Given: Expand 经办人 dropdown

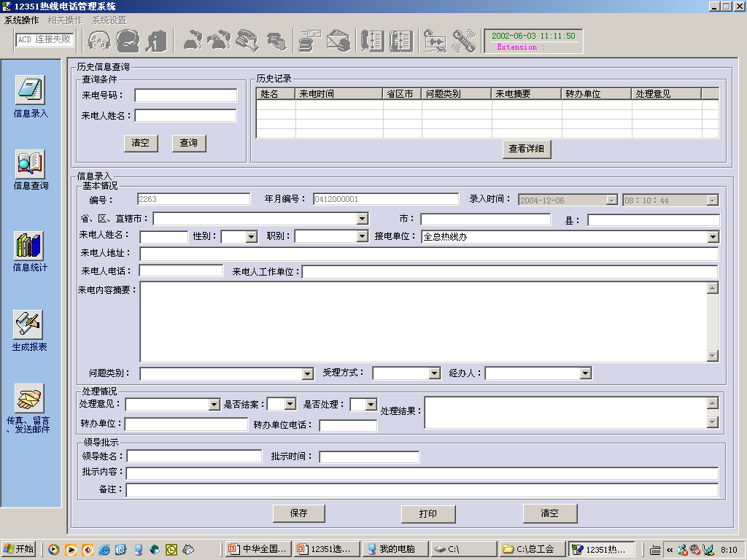Looking at the screenshot, I should (x=586, y=373).
